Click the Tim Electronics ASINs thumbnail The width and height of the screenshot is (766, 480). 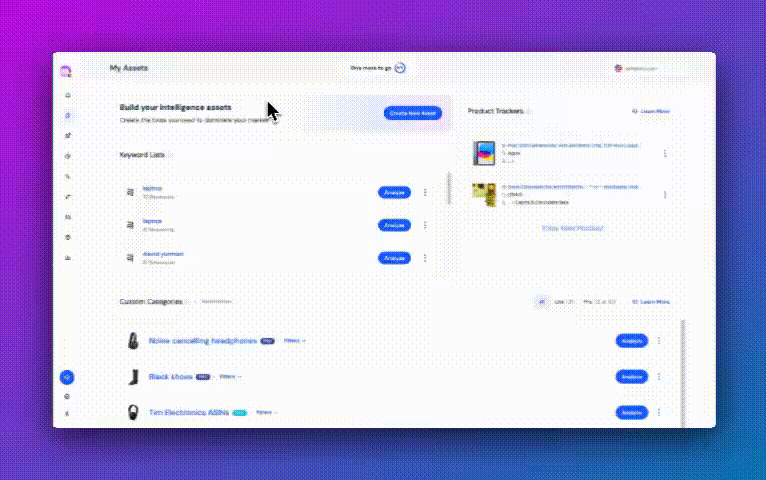[133, 413]
